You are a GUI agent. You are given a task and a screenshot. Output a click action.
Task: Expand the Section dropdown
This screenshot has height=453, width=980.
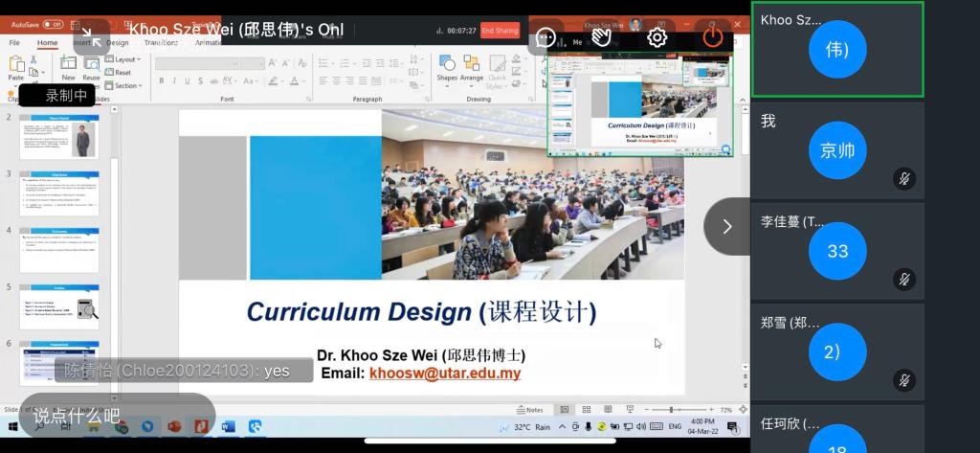click(x=123, y=86)
